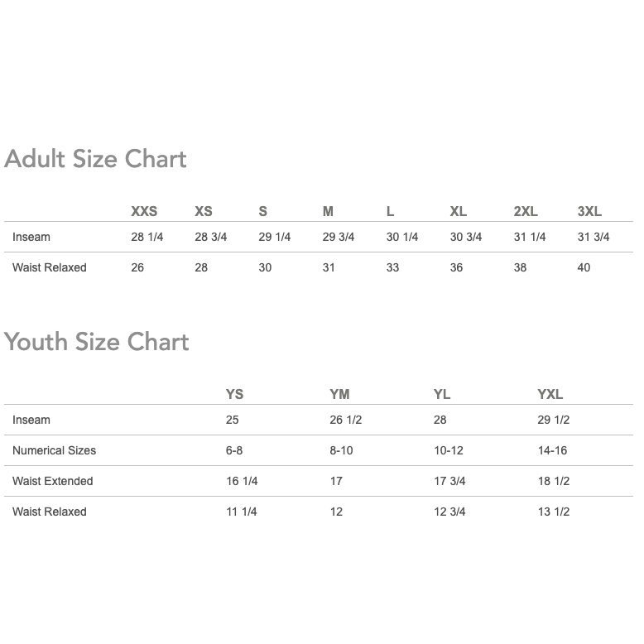Click the youth Waist Relaxed row label
Screen dimensions: 644x644
coord(50,512)
